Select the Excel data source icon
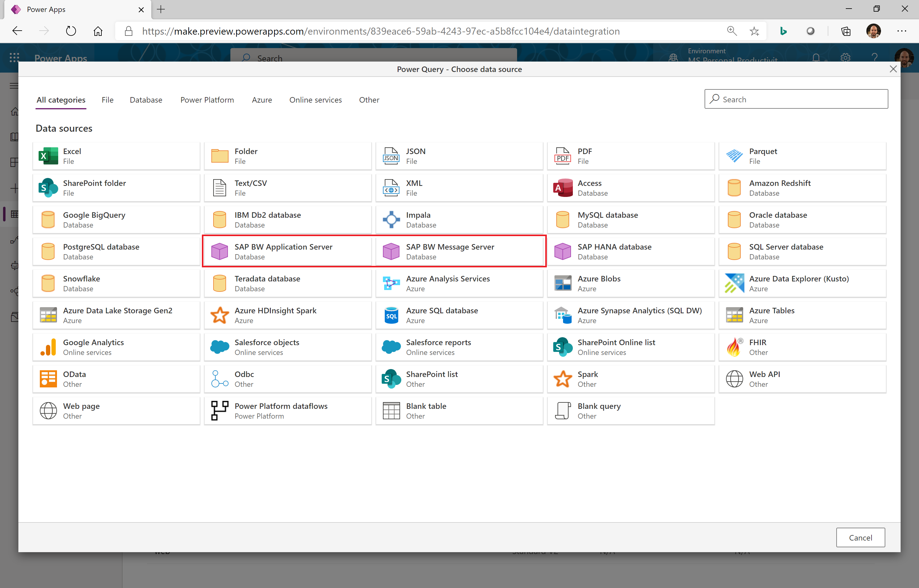 (x=48, y=156)
